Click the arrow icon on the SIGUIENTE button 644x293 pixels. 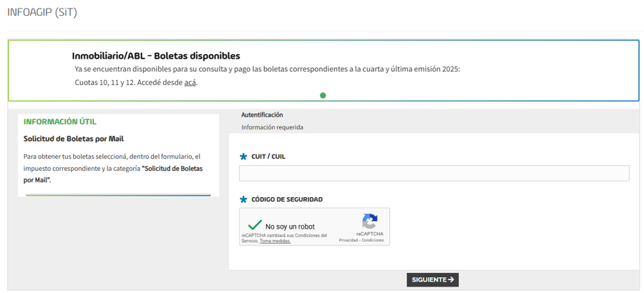pos(451,280)
